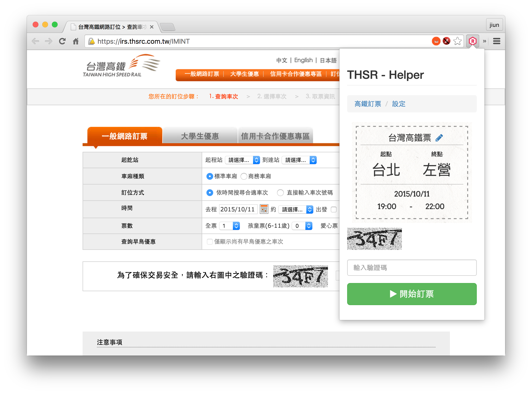This screenshot has width=532, height=394.
Task: Open the calendar date picker icon
Action: click(264, 209)
